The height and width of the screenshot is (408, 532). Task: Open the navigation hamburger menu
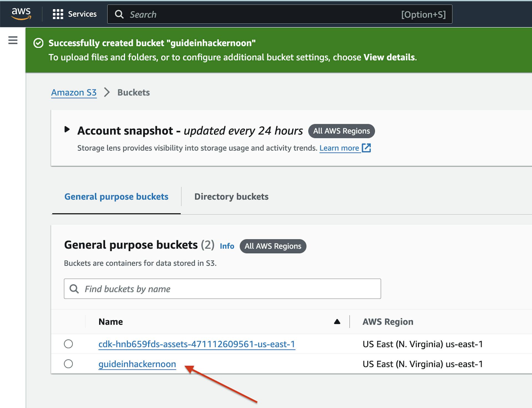pyautogui.click(x=12, y=40)
